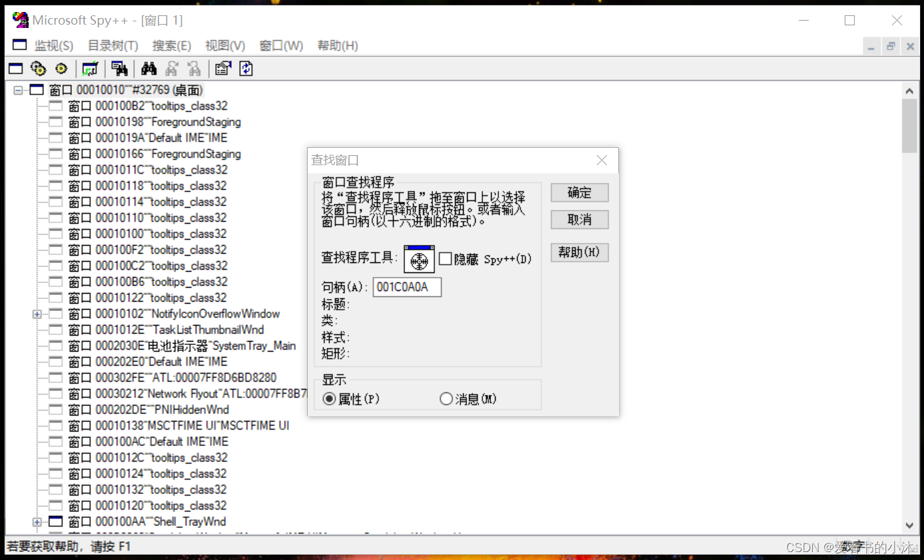924x560 pixels.
Task: Open the 视图(V) menu
Action: click(225, 45)
